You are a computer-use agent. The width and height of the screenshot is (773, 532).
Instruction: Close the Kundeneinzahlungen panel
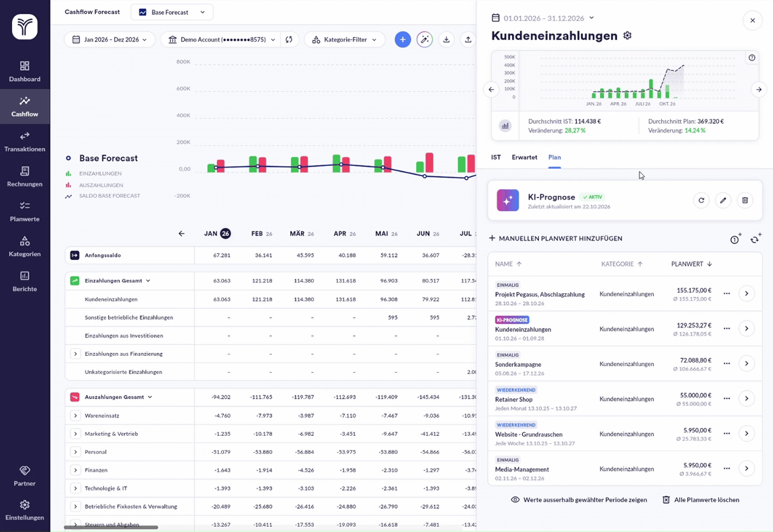coord(752,21)
